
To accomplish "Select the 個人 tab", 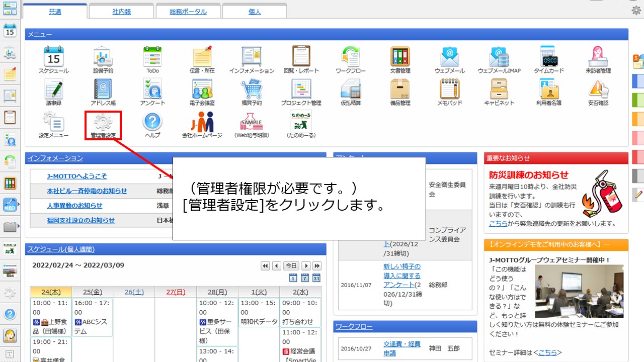I will click(255, 11).
